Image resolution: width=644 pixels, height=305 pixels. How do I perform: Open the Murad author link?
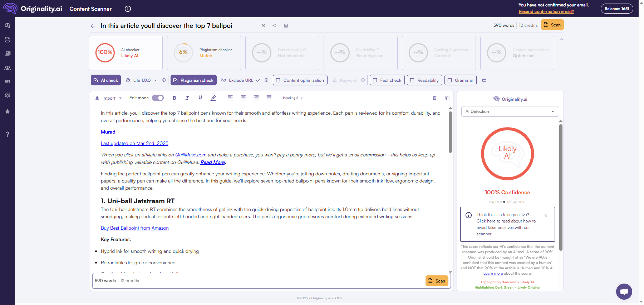coord(108,132)
